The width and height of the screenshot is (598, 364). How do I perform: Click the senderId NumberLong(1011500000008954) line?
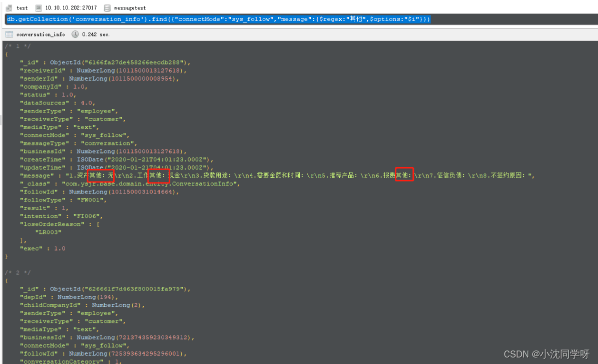click(100, 78)
